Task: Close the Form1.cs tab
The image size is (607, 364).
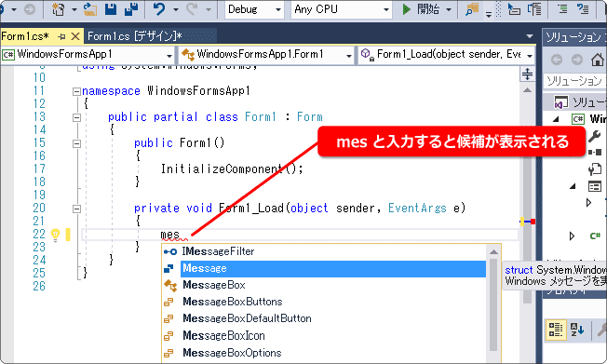Action: [x=75, y=36]
